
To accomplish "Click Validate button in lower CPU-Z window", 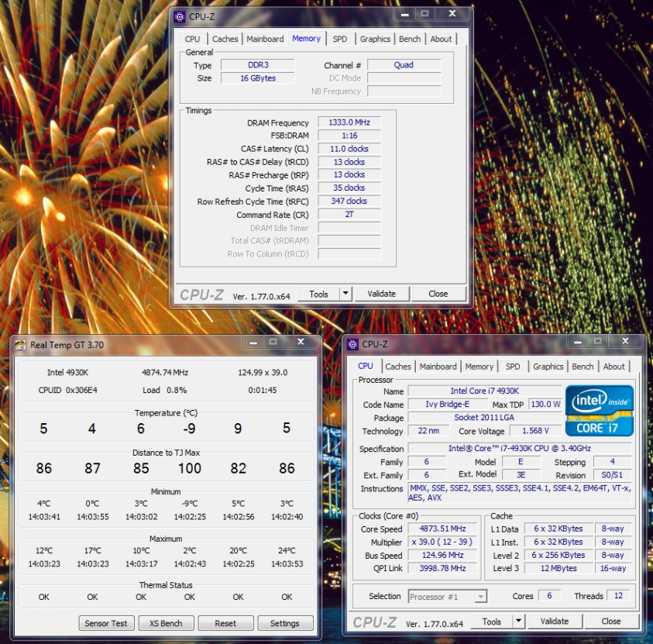I will (x=555, y=621).
